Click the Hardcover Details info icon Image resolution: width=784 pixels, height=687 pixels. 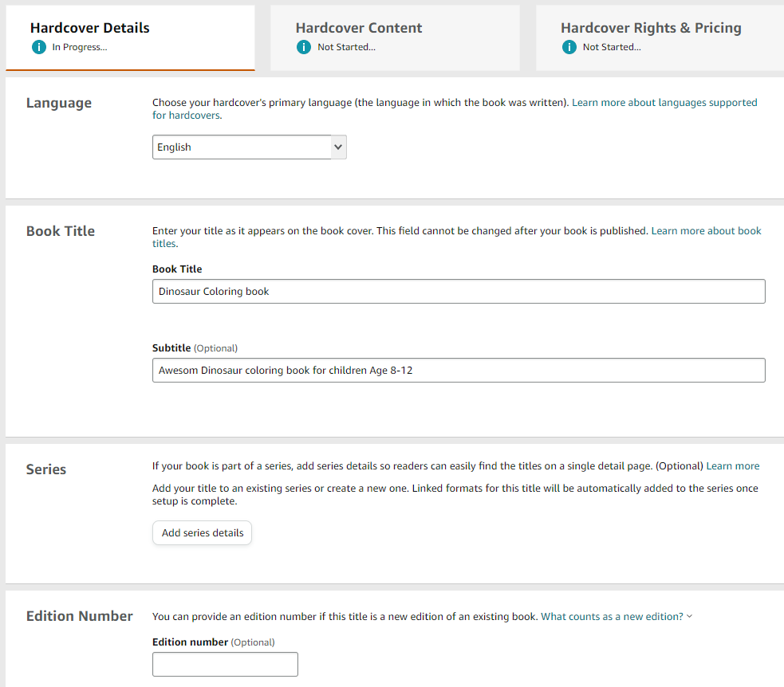[x=39, y=47]
